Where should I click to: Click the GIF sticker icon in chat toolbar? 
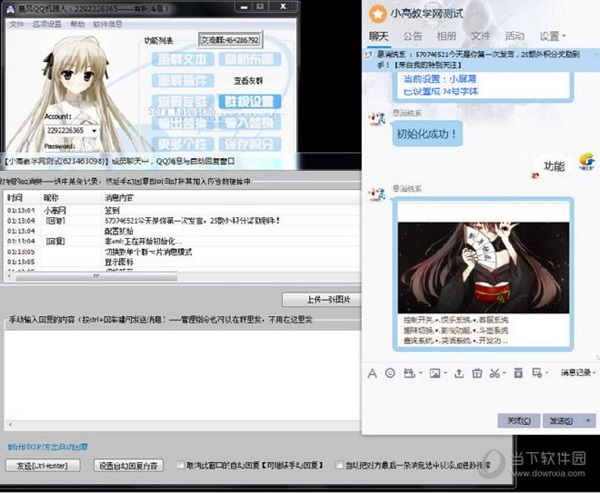(409, 373)
